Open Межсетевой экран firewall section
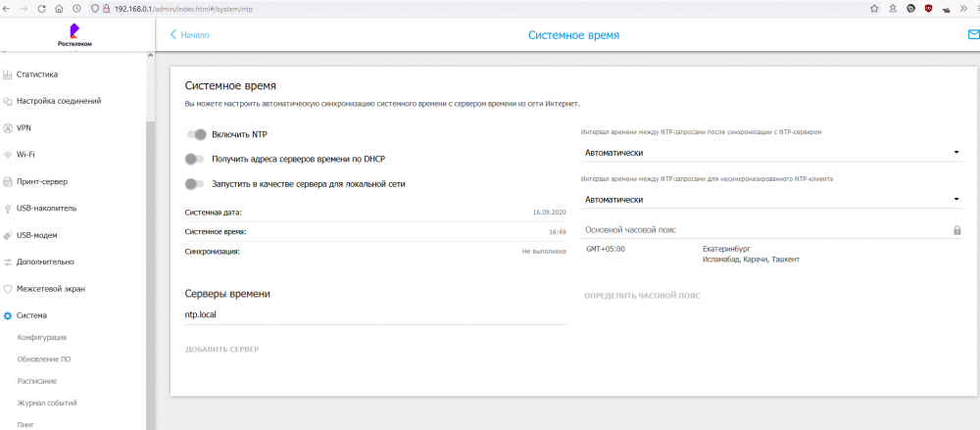Image resolution: width=980 pixels, height=430 pixels. pos(50,289)
